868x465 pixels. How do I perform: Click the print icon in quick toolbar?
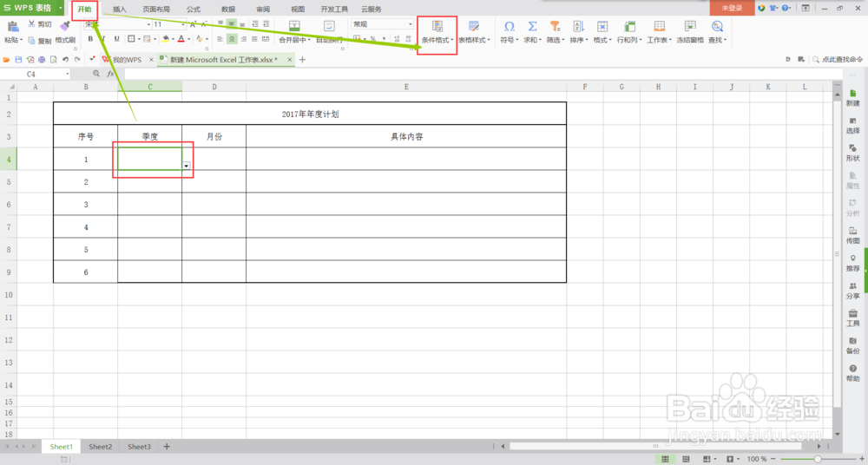point(42,59)
